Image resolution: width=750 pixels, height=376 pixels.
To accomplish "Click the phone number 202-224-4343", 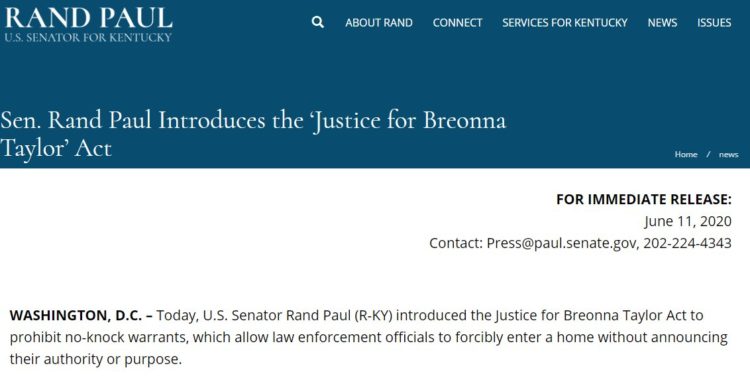I will [x=687, y=243].
